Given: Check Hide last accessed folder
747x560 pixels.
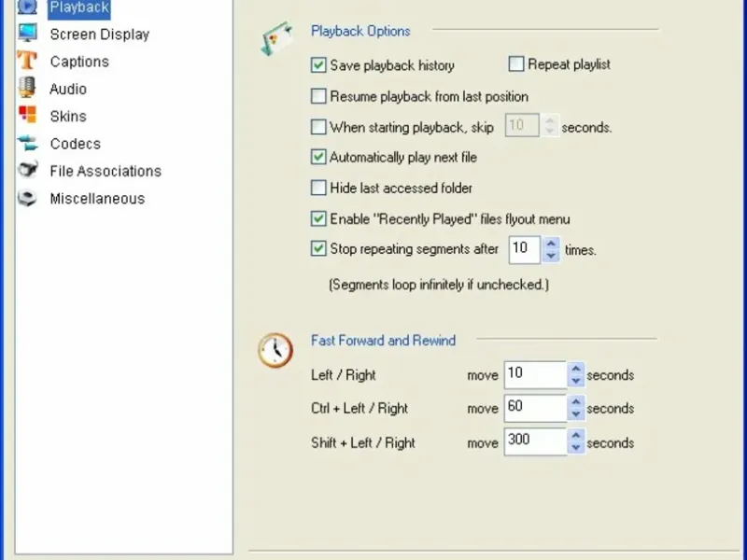Looking at the screenshot, I should (x=318, y=188).
